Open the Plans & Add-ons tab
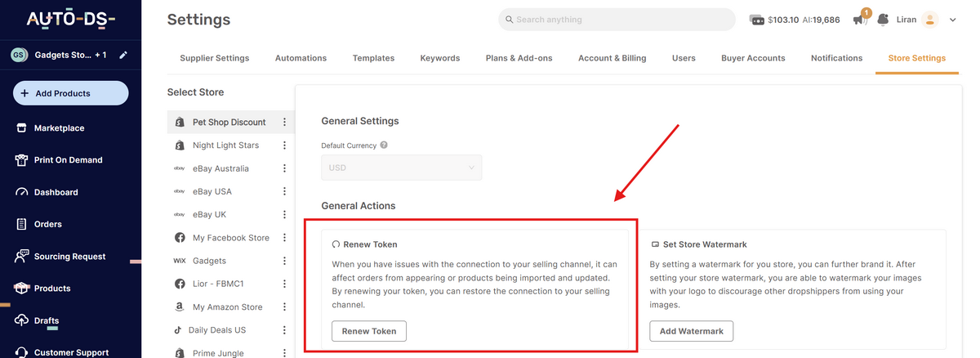Screen dimensions: 980x358 coord(519,58)
